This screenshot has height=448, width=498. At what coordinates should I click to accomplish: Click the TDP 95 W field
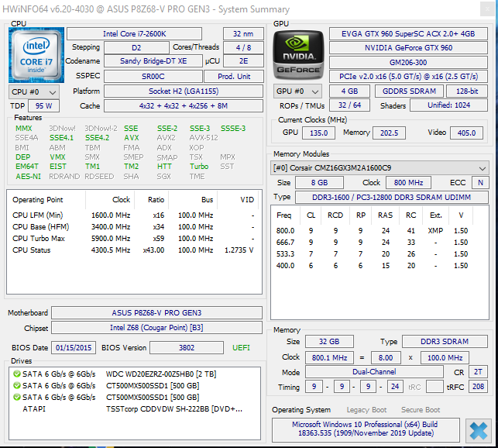tap(44, 106)
